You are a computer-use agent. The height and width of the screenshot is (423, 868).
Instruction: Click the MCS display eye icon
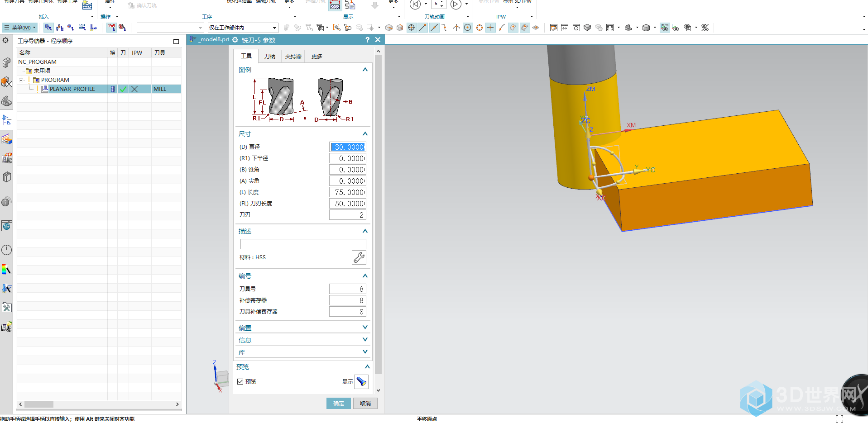[x=665, y=28]
